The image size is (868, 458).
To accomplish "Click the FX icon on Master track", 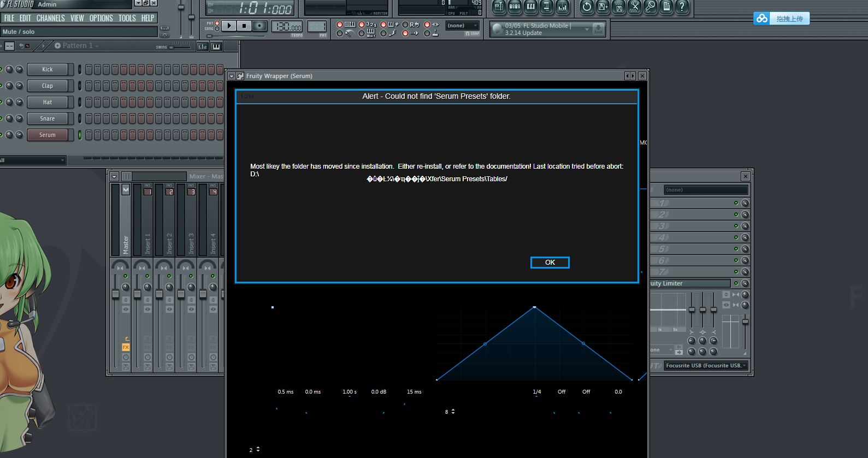I will click(126, 347).
